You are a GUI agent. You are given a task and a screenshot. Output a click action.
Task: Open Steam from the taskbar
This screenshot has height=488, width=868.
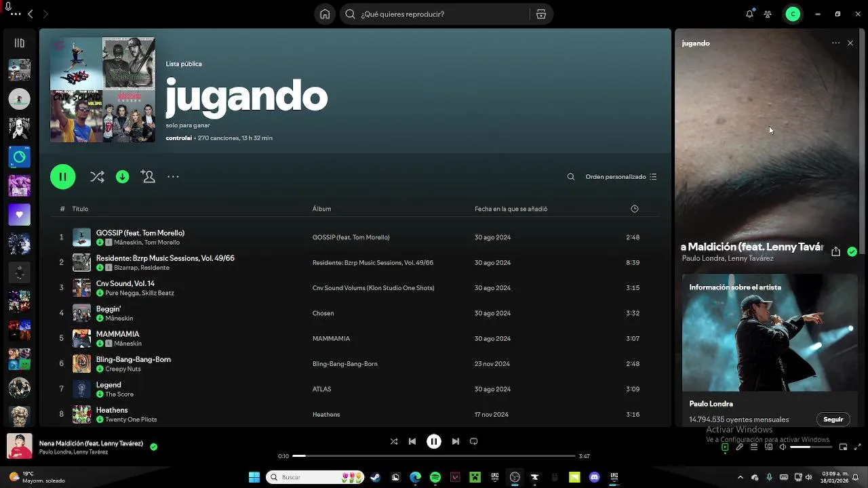tap(375, 477)
